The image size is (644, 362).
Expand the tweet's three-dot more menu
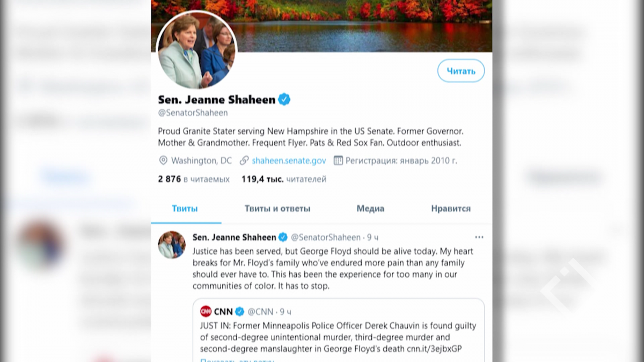pyautogui.click(x=479, y=237)
